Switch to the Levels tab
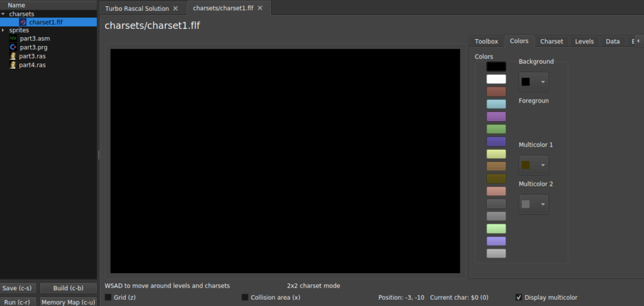The image size is (644, 306). click(584, 41)
